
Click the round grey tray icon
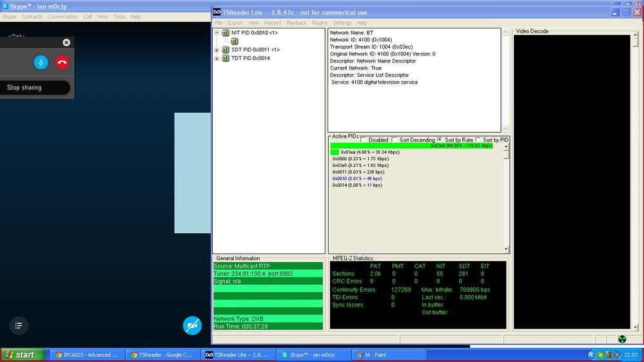[x=616, y=355]
